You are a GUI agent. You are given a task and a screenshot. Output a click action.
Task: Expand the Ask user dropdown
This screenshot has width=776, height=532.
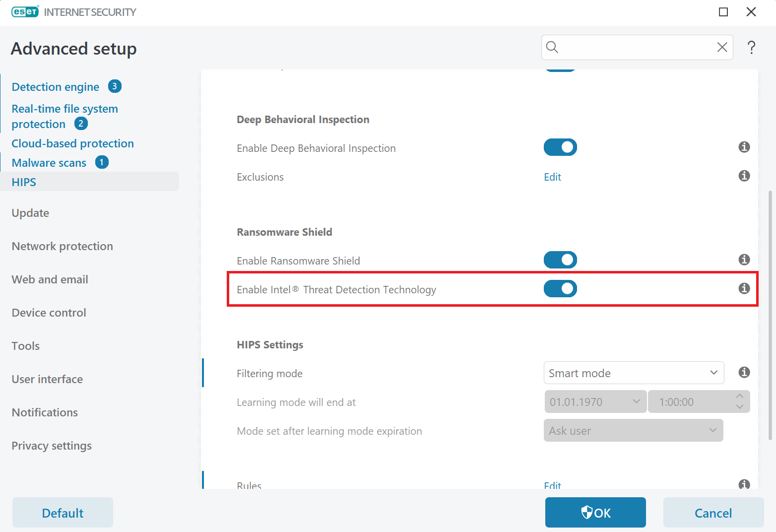point(633,431)
